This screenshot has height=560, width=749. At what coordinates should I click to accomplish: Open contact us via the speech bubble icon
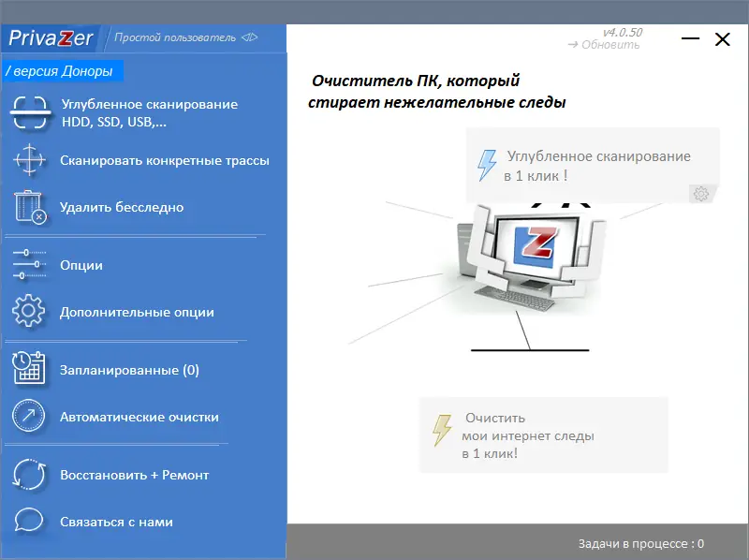point(28,522)
